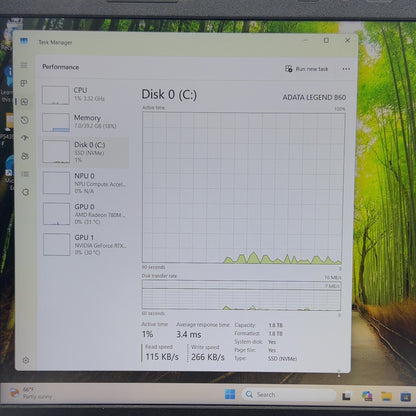Click the Disk transfer rate graph

point(241,295)
